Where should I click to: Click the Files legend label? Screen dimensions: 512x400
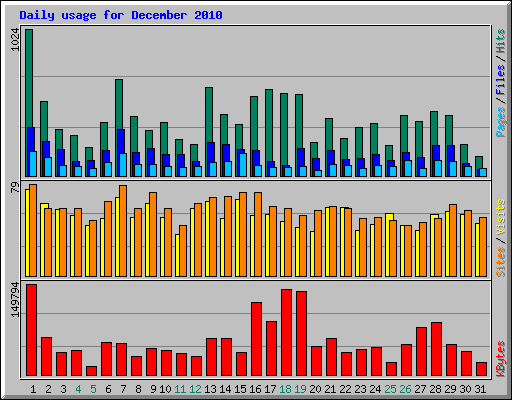[501, 80]
